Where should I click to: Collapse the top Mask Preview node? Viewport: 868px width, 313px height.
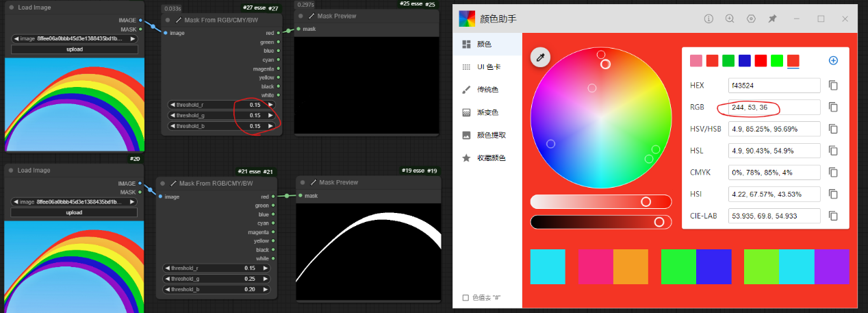click(x=302, y=16)
